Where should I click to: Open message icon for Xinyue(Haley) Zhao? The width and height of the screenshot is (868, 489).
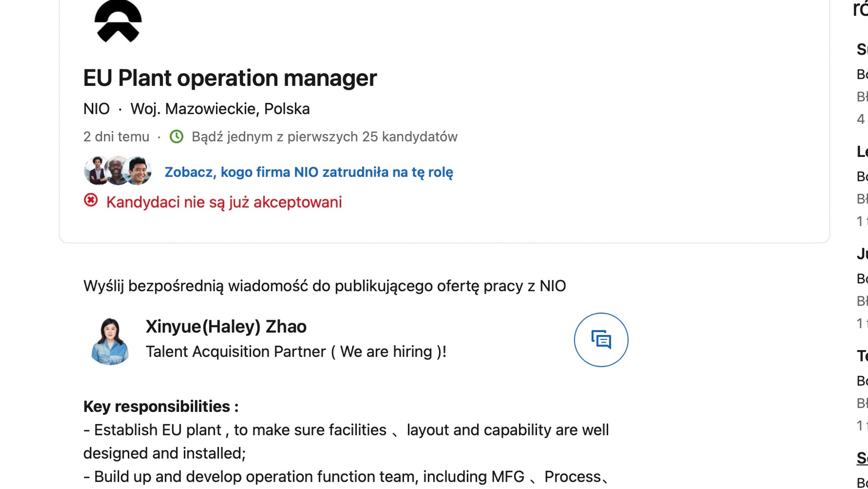pyautogui.click(x=601, y=340)
